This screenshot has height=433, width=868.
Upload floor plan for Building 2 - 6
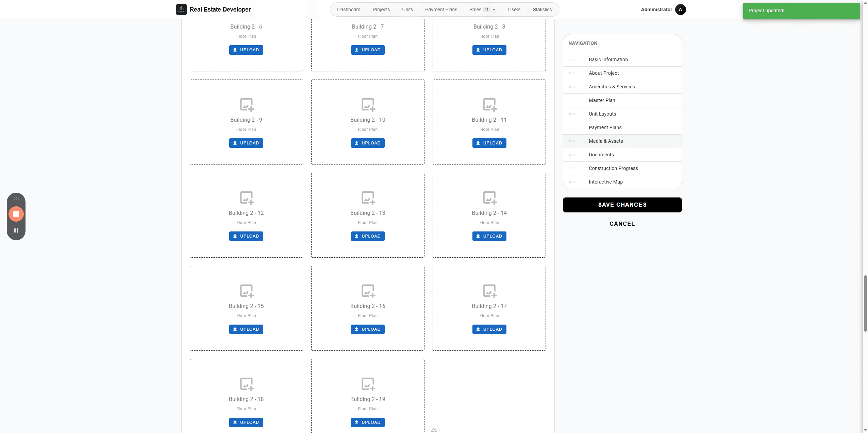246,50
